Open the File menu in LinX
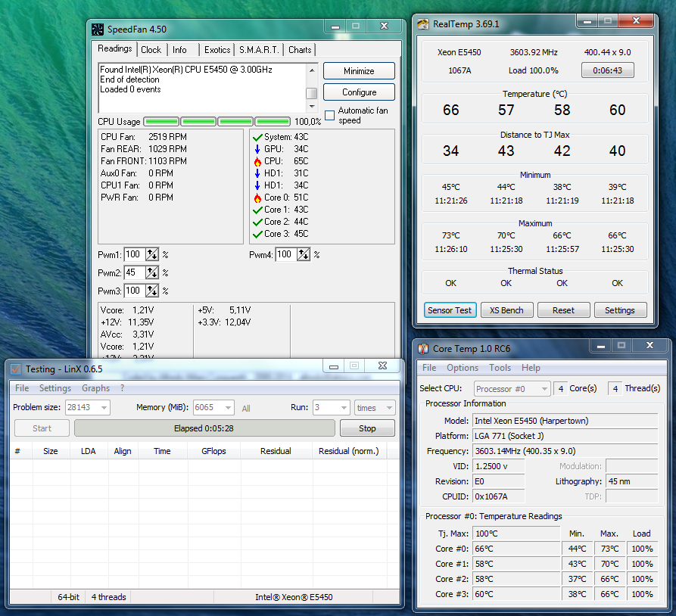This screenshot has height=616, width=676. (x=22, y=388)
